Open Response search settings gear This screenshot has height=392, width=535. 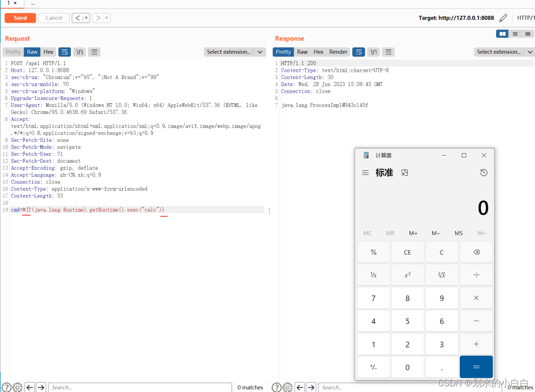click(x=288, y=387)
